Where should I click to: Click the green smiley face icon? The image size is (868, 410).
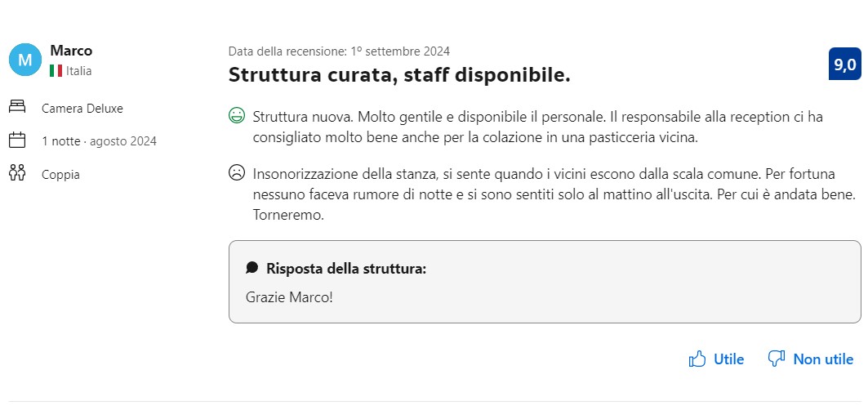(237, 116)
